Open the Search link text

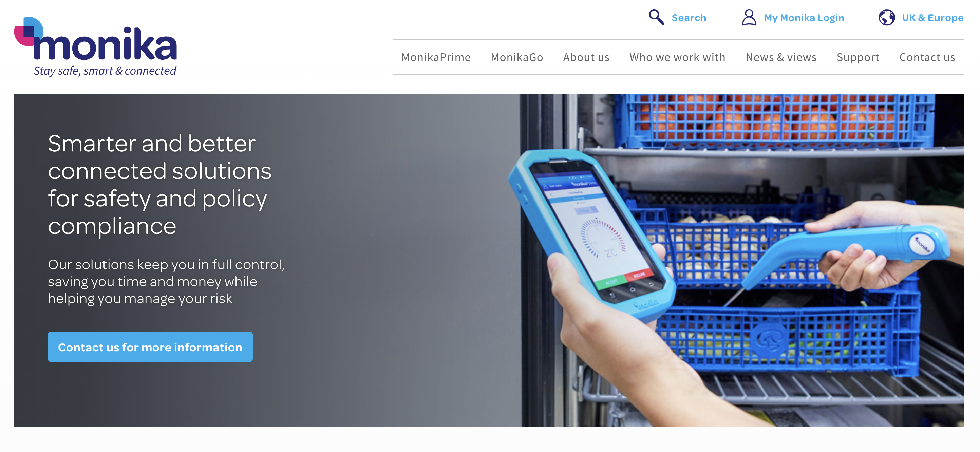[x=689, y=18]
